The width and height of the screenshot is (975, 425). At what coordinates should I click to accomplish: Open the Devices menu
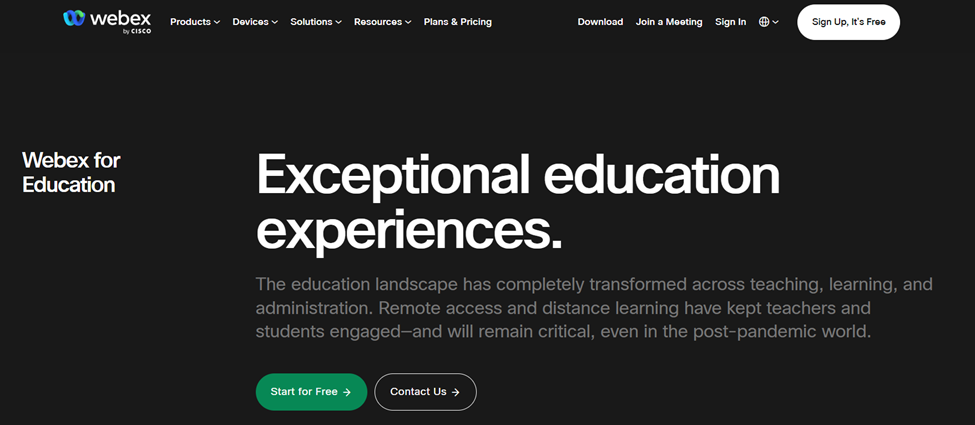click(250, 22)
